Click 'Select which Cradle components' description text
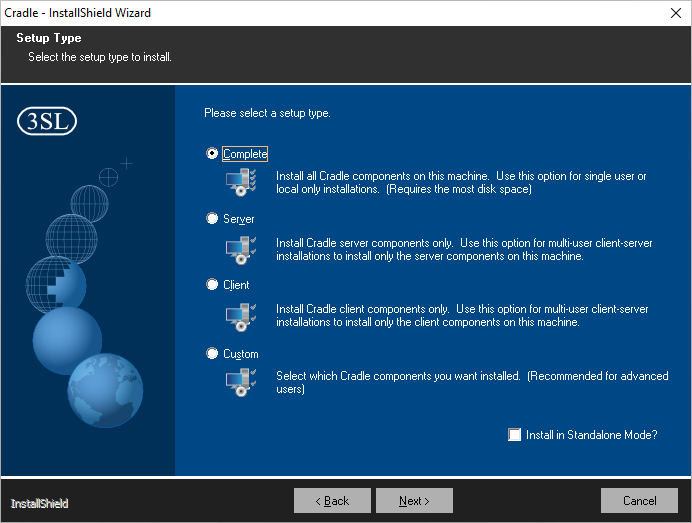This screenshot has width=692, height=523. click(472, 382)
